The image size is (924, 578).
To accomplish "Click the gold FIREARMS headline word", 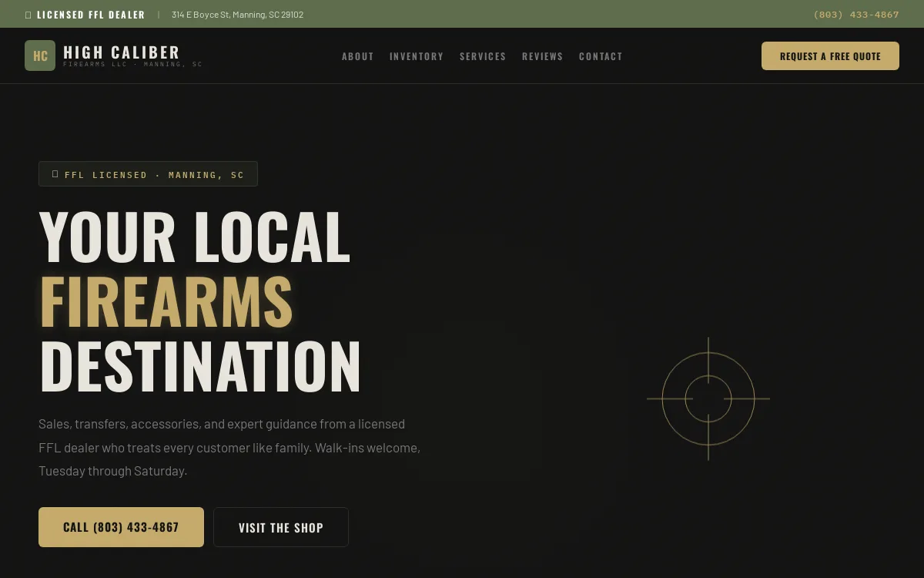I will tap(166, 301).
